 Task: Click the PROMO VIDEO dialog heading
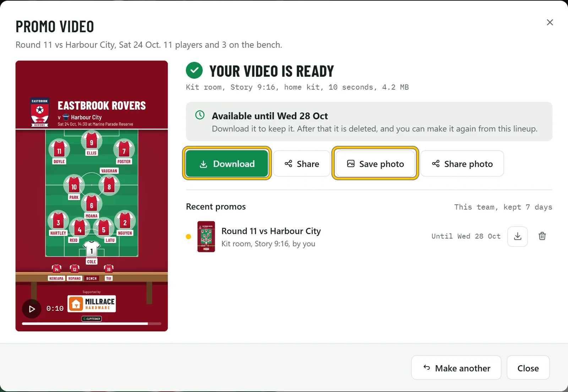[55, 27]
